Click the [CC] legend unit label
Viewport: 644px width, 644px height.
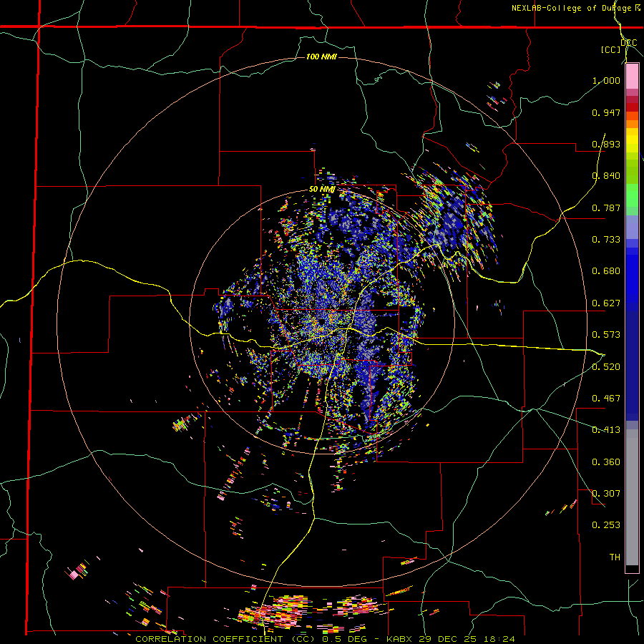coord(611,49)
